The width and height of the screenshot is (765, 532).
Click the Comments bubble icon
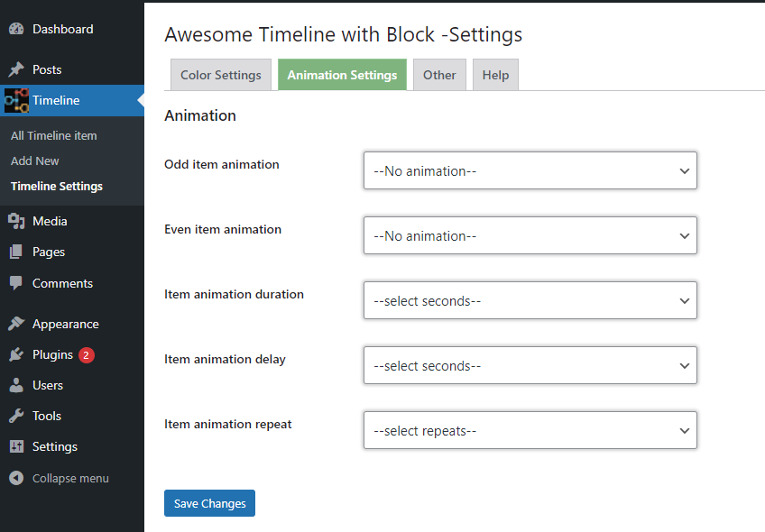[x=16, y=283]
